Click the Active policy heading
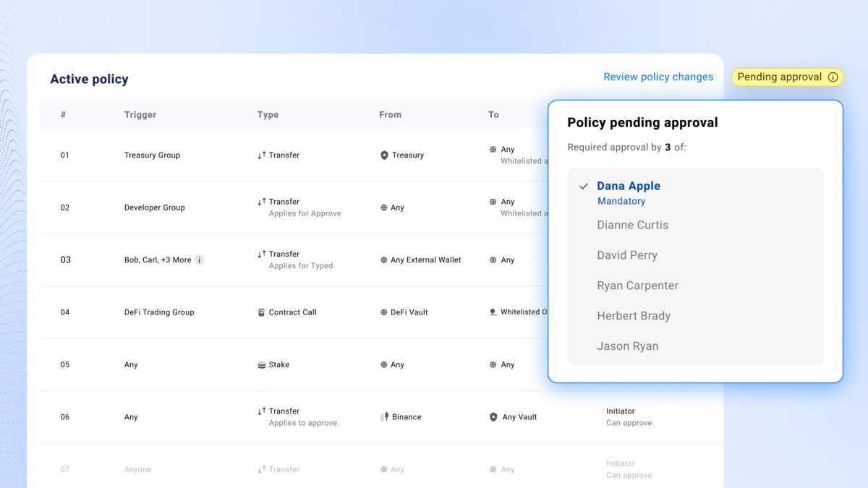The height and width of the screenshot is (488, 868). click(x=89, y=80)
